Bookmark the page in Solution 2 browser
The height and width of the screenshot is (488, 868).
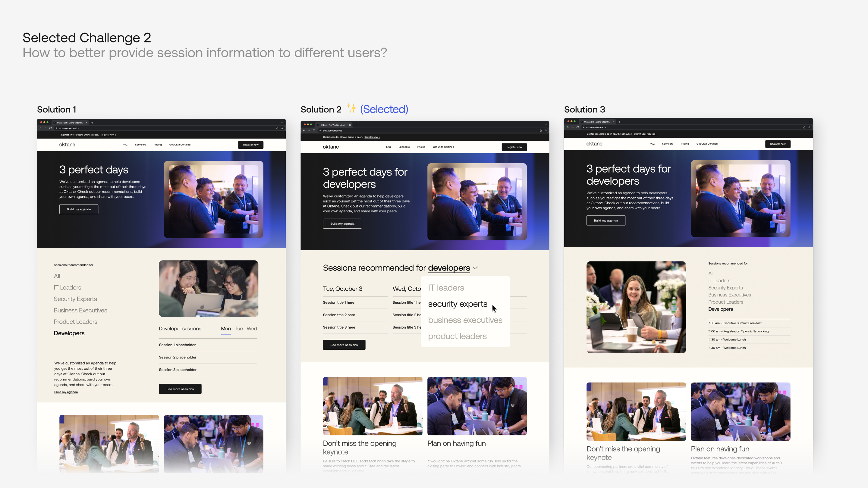tap(546, 130)
